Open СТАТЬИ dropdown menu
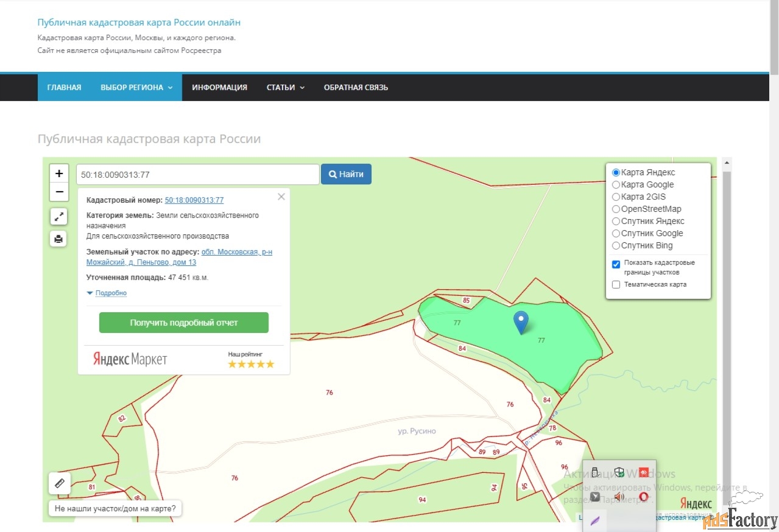This screenshot has height=532, width=779. [286, 87]
